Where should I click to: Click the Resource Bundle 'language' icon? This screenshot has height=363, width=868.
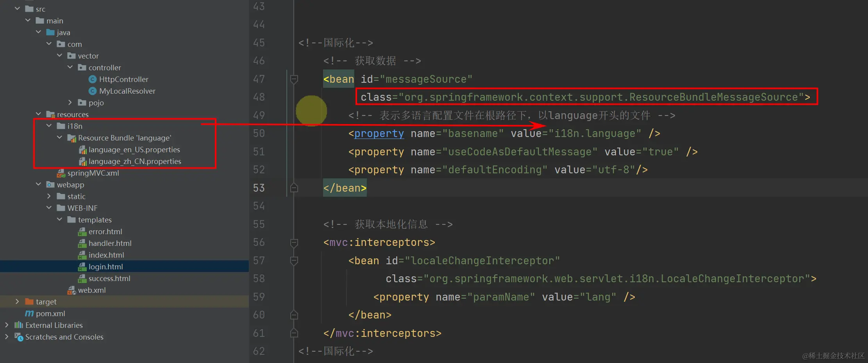[71, 138]
